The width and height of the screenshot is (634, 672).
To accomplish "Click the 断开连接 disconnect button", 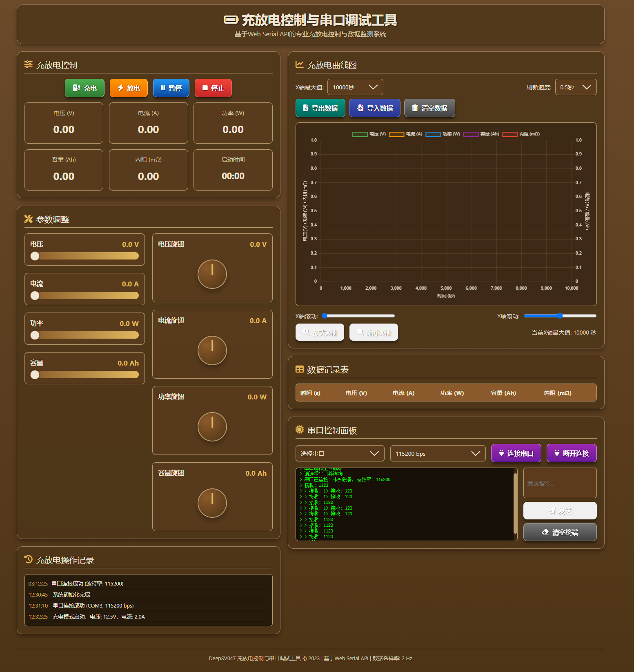I will [572, 453].
